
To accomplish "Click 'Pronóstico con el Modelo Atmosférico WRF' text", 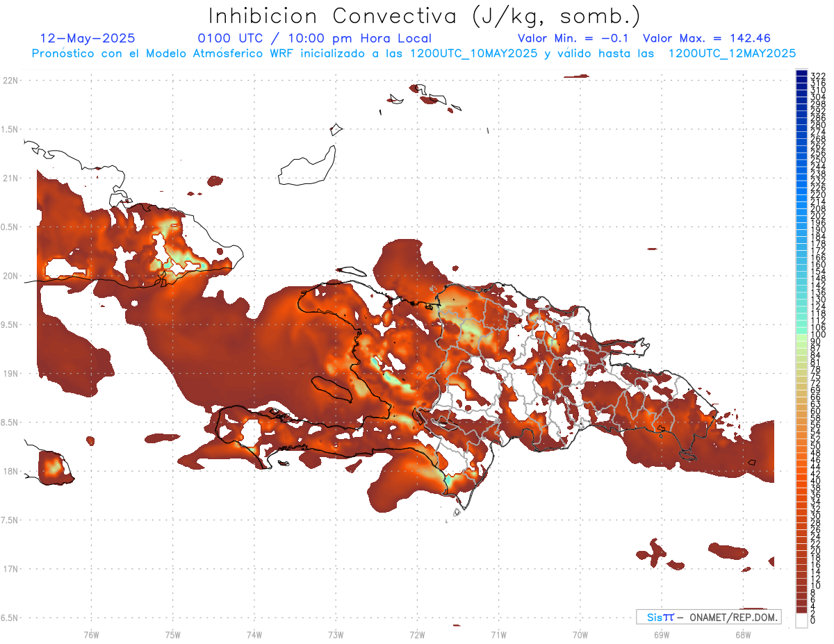I will click(164, 53).
